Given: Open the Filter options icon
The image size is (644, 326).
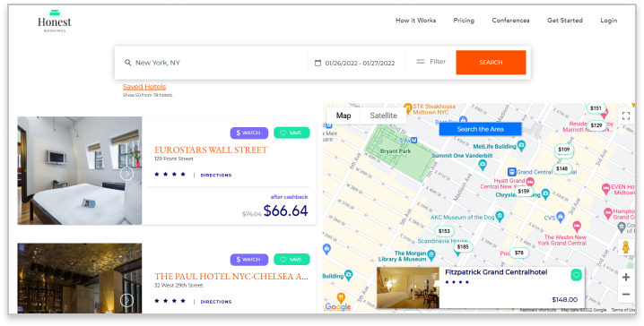Looking at the screenshot, I should [x=420, y=62].
